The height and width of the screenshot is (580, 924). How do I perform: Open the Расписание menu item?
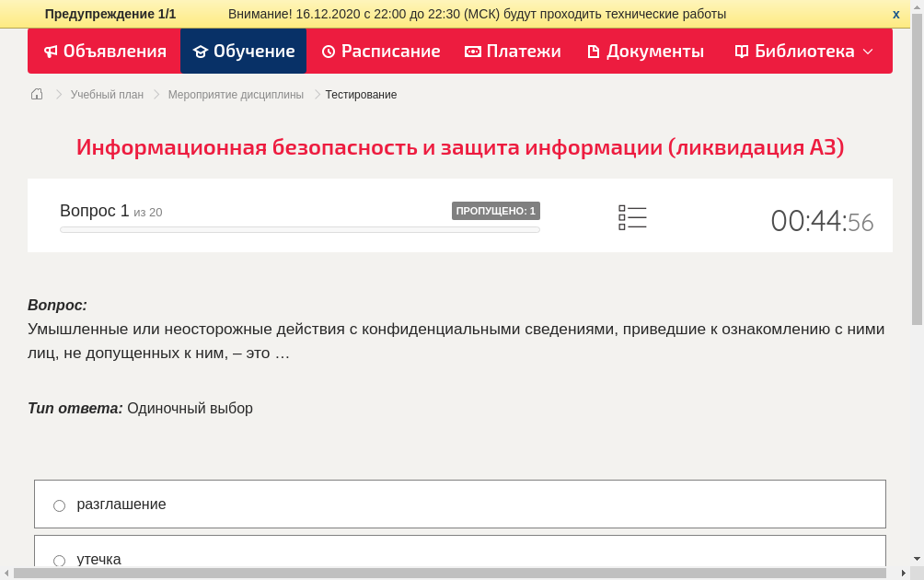click(x=381, y=52)
